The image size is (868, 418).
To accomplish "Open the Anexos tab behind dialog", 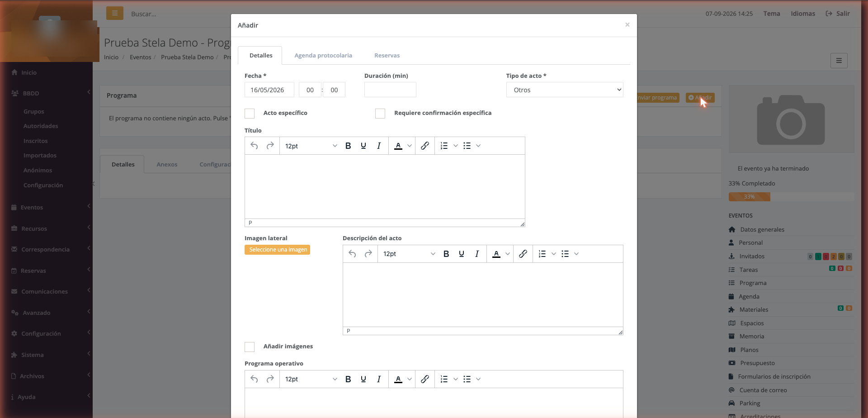I will pyautogui.click(x=167, y=164).
